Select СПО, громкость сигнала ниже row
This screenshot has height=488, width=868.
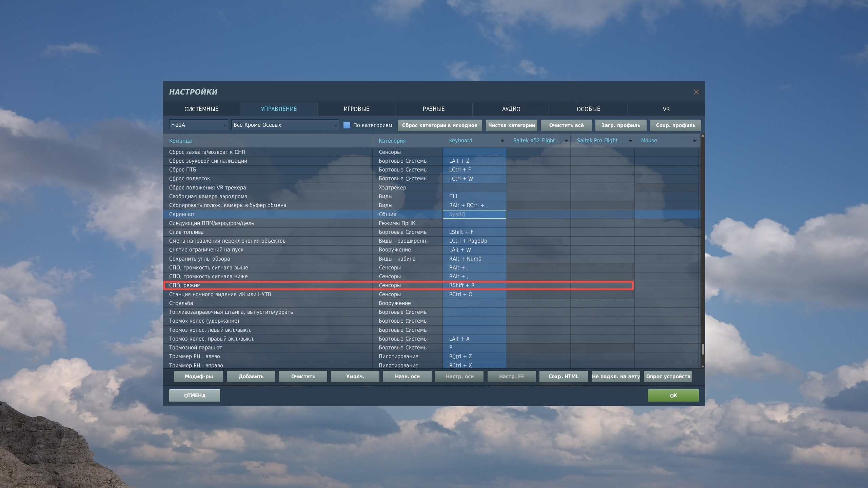(432, 277)
